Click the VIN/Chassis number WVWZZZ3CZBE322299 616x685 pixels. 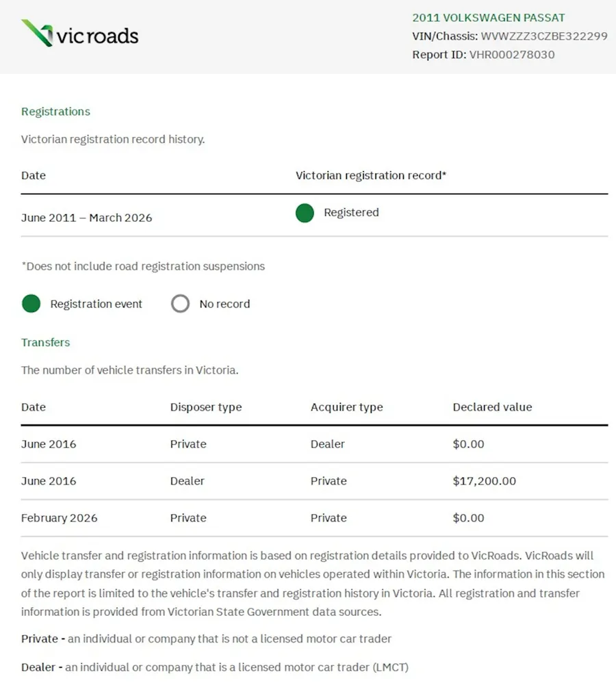[544, 36]
